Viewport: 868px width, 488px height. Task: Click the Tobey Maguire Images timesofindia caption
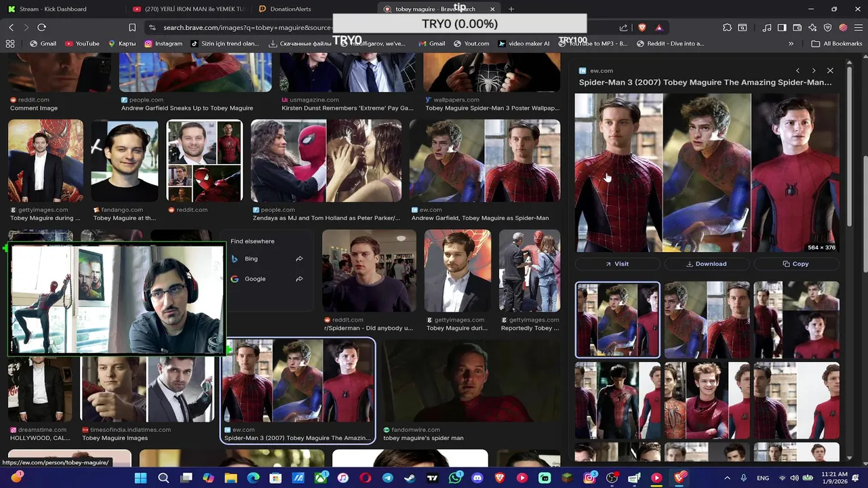(115, 438)
